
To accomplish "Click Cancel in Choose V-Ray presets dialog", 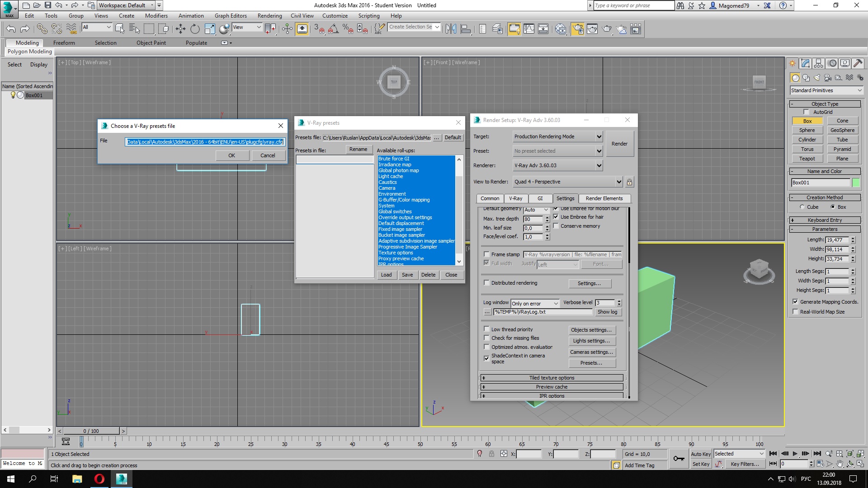I will pyautogui.click(x=267, y=155).
